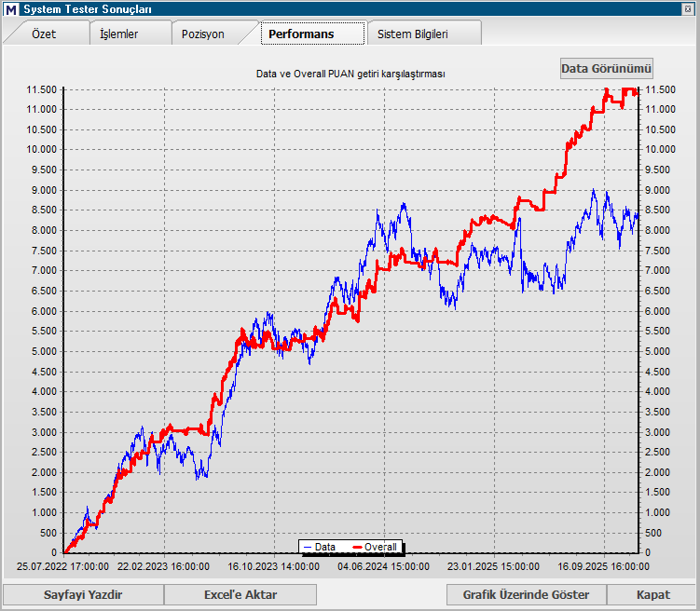The image size is (700, 611).
Task: Click the right axis value 500
Action: pyautogui.click(x=653, y=533)
